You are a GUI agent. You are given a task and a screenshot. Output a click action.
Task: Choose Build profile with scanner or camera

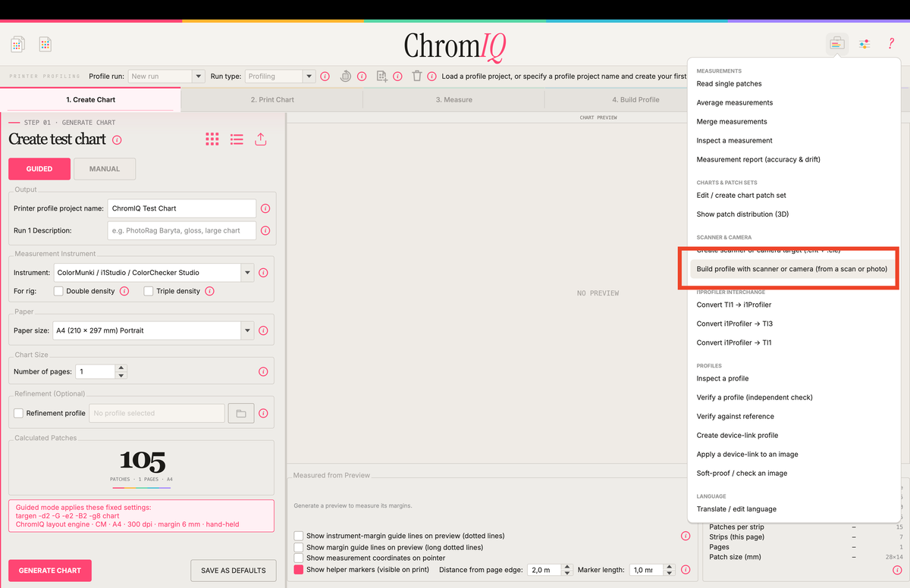point(793,269)
